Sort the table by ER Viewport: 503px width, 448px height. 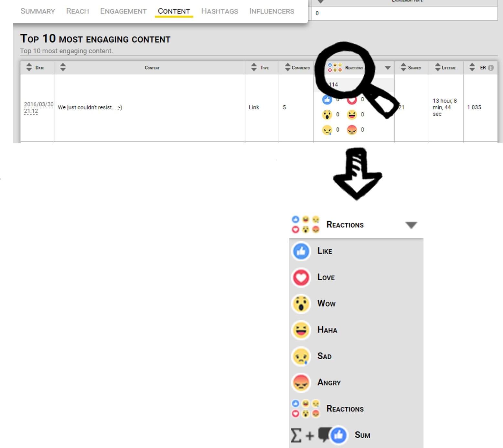472,67
